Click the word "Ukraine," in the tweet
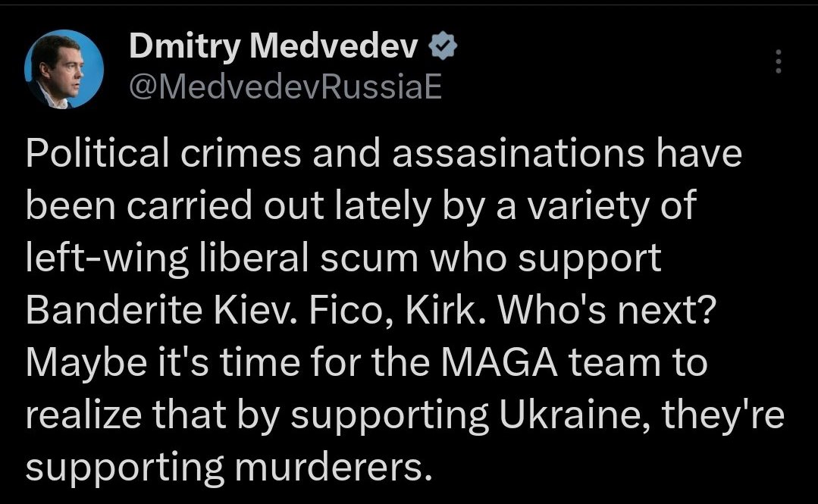Screen dimensions: 818x504 [575, 415]
